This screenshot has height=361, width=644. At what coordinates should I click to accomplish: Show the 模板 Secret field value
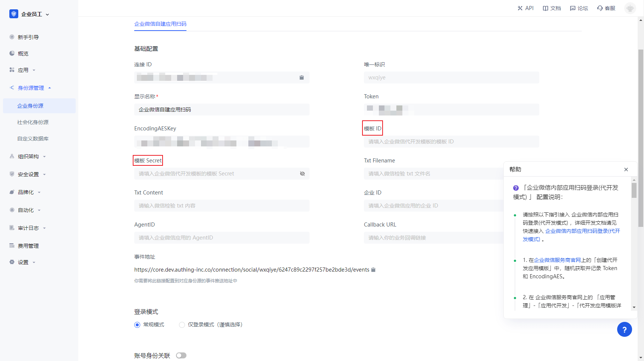[x=302, y=174]
